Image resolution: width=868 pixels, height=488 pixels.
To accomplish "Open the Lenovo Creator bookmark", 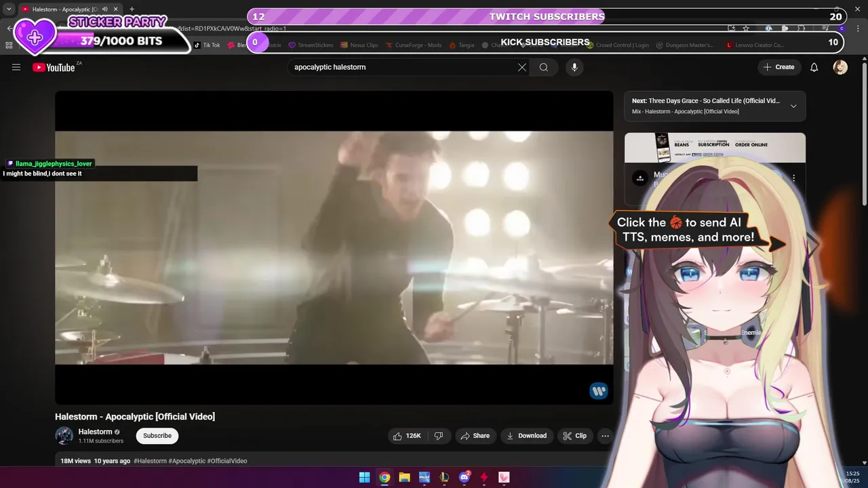I will (755, 45).
